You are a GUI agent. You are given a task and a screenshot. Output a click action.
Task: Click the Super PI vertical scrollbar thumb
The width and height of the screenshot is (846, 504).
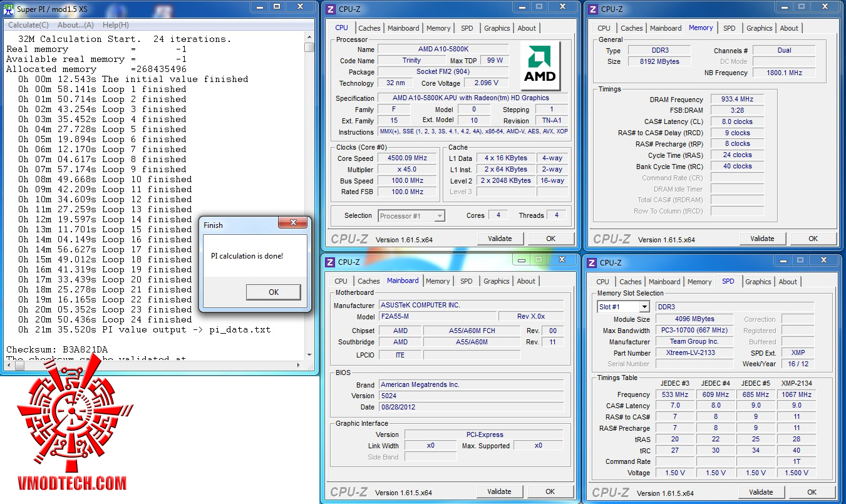pos(309,47)
